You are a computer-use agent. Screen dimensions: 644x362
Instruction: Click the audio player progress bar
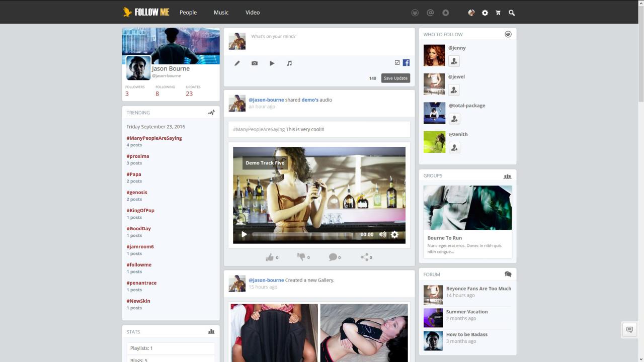(x=302, y=235)
